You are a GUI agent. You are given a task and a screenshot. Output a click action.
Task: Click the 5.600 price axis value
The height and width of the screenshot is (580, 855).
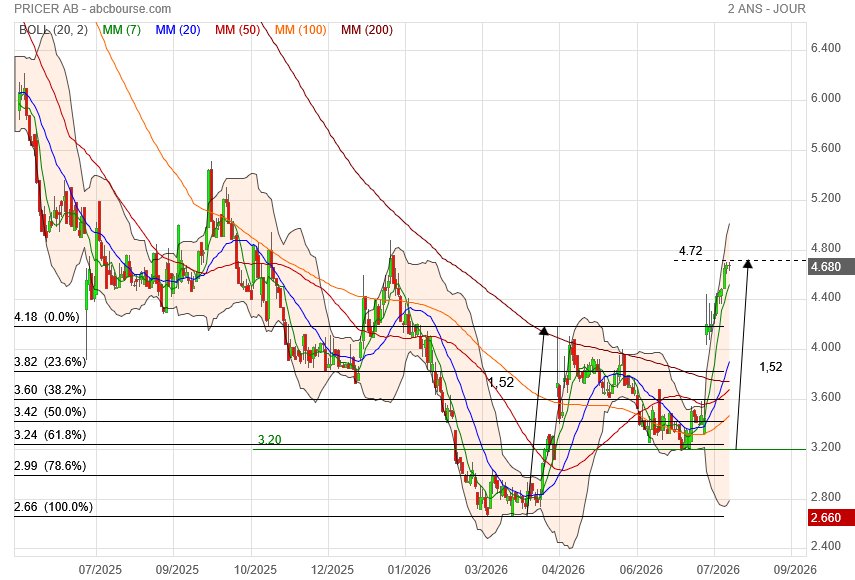tap(826, 148)
